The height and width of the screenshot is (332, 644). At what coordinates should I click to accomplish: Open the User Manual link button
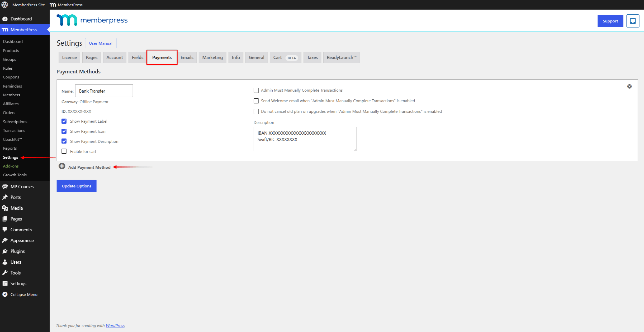(x=101, y=43)
